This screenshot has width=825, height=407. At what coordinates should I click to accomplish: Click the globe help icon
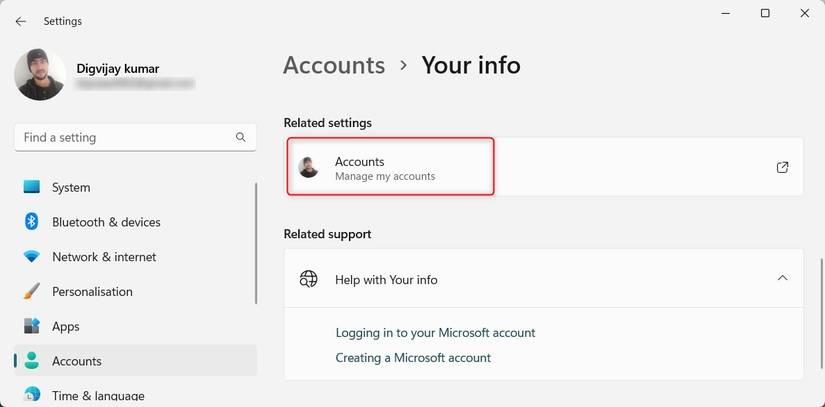pos(309,279)
